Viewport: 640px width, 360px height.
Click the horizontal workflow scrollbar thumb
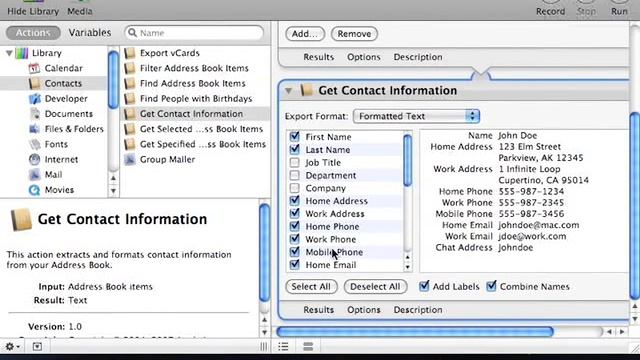[415, 332]
